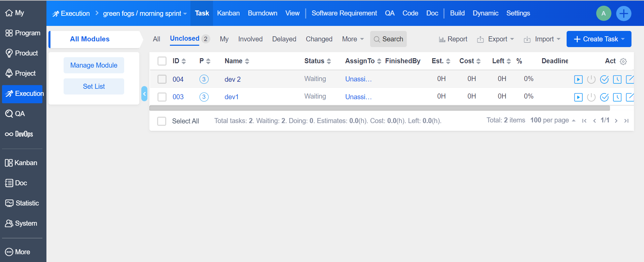Click the horizontal scrollbar below the task table
644x262 pixels.
pyautogui.click(x=380, y=108)
